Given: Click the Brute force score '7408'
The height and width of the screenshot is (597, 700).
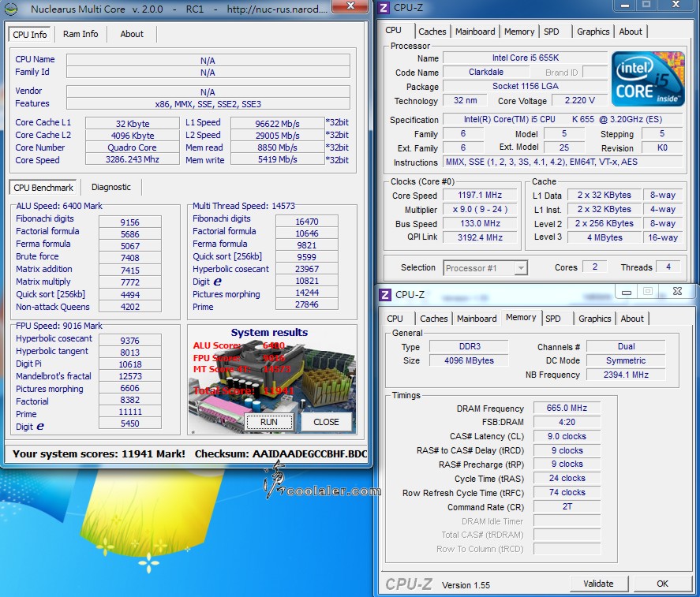Looking at the screenshot, I should [x=130, y=257].
